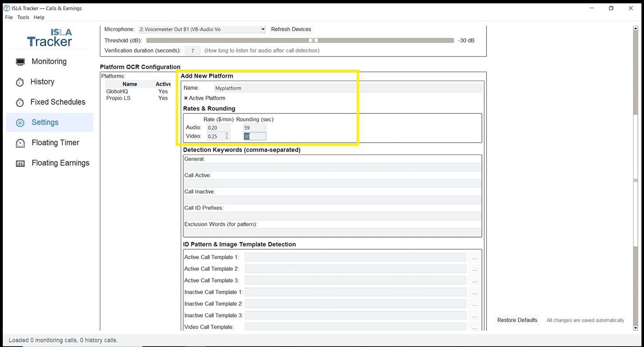Click the Audio rate input field

tap(218, 128)
